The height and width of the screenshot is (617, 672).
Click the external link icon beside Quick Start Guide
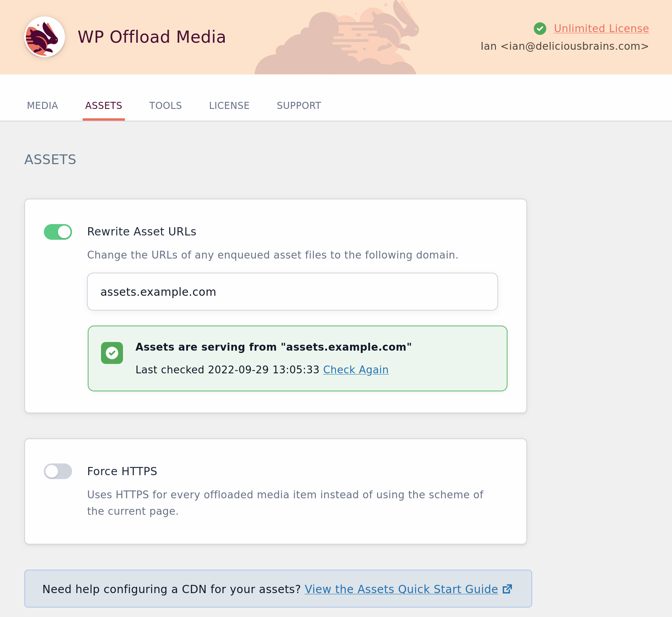click(507, 589)
